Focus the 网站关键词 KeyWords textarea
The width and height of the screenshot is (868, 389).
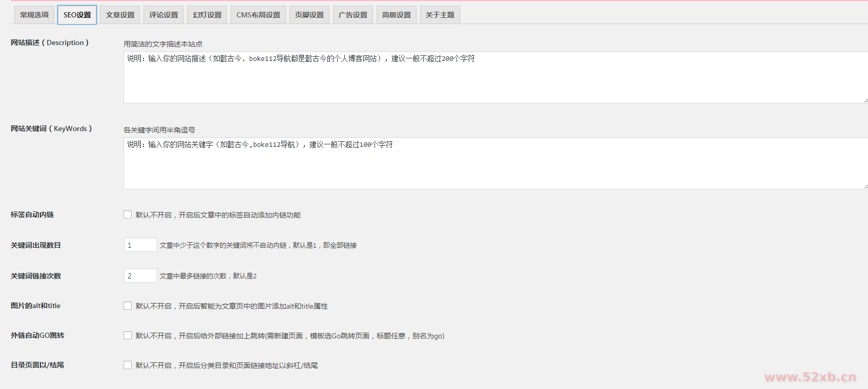495,163
